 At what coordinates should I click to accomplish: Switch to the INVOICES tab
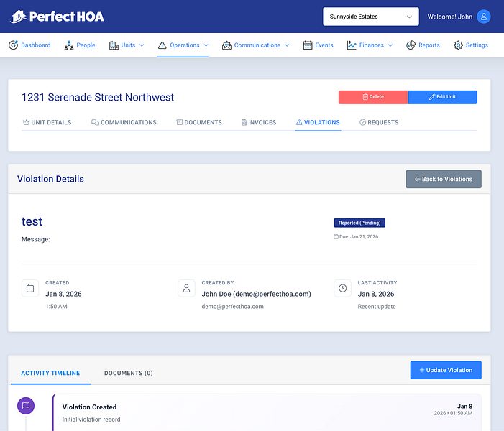(x=259, y=122)
